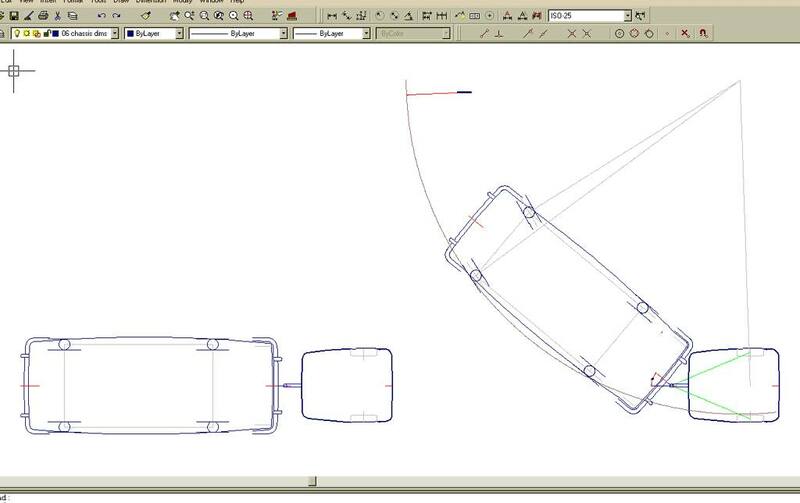Enable Snap to Perpendicular
This screenshot has height=503, width=800.
[499, 34]
